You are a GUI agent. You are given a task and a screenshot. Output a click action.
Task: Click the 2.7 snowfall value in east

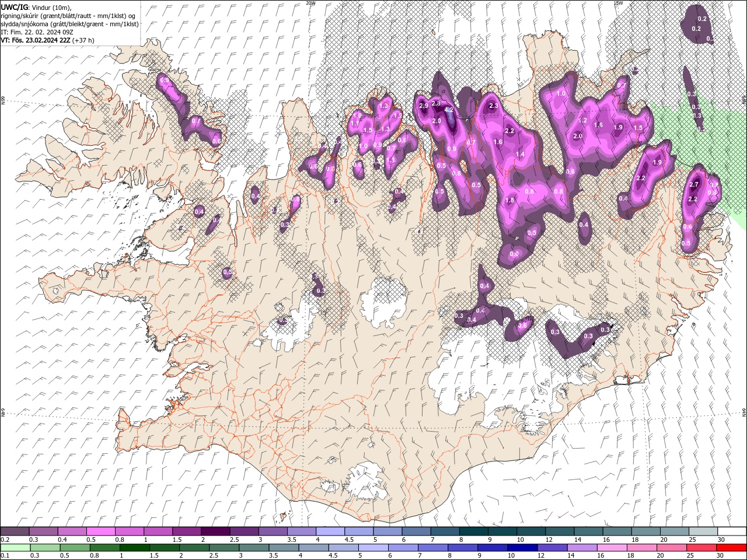[x=694, y=185]
